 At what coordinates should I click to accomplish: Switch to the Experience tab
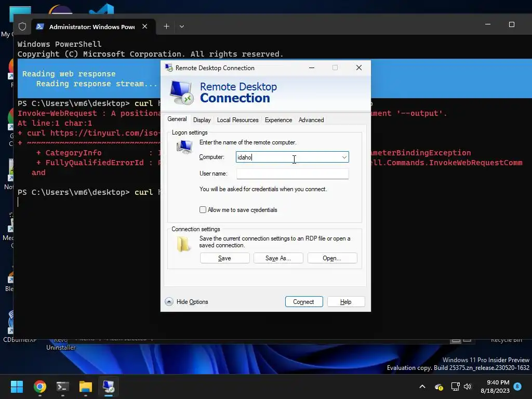pos(278,120)
